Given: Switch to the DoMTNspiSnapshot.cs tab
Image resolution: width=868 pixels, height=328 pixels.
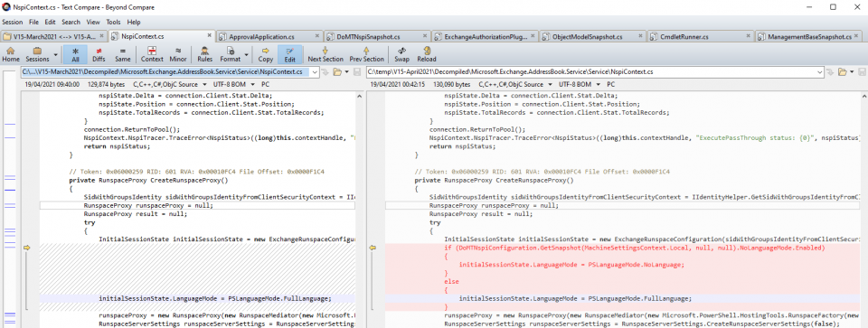Looking at the screenshot, I should 376,36.
